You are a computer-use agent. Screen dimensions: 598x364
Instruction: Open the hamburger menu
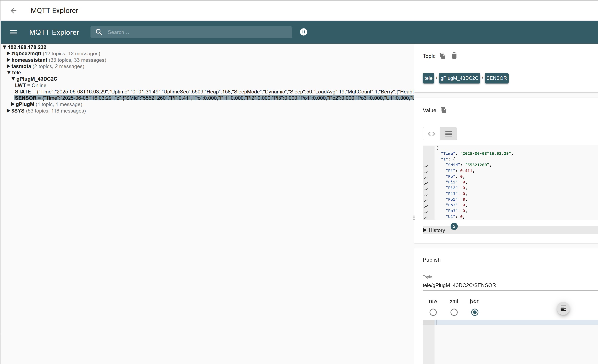[13, 32]
